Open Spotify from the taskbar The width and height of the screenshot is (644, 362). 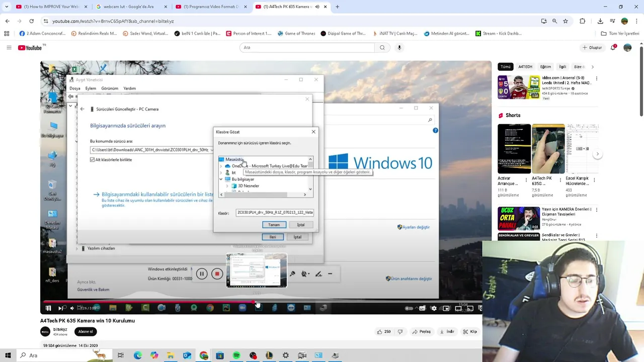point(236,355)
